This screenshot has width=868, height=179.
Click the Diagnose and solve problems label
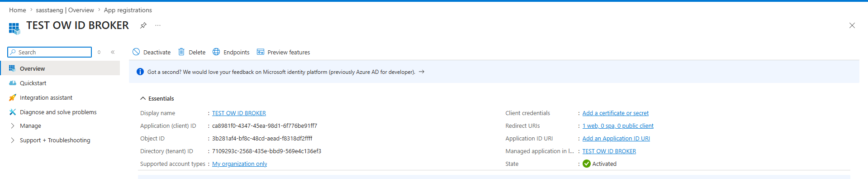(58, 112)
